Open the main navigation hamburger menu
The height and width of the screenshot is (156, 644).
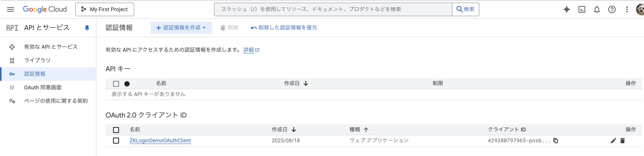(11, 9)
